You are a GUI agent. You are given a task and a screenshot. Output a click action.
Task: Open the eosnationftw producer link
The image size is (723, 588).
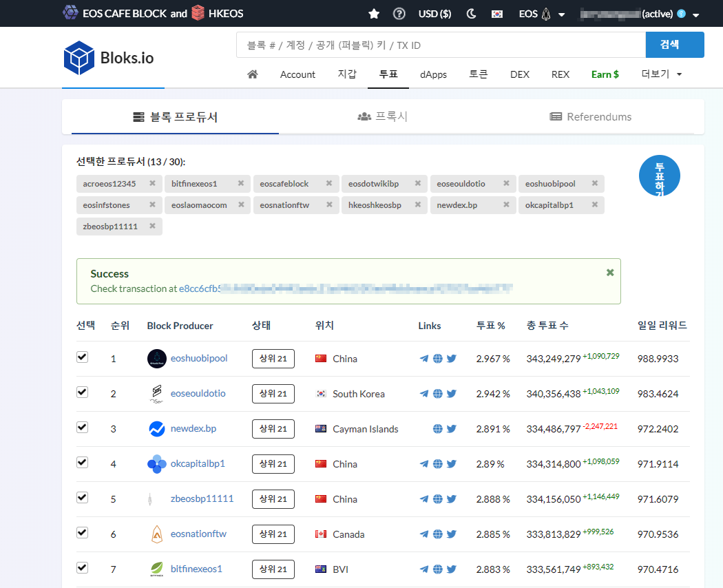(x=199, y=534)
